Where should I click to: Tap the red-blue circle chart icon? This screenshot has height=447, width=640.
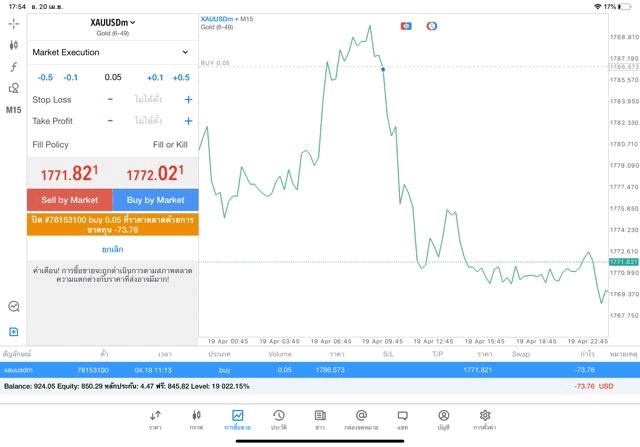coord(431,26)
